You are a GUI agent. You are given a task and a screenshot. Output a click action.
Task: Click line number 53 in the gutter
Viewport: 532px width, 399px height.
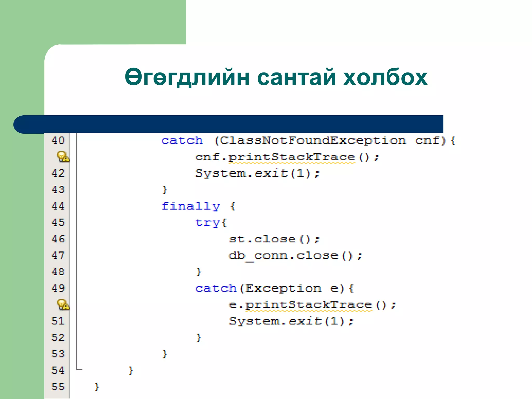click(x=58, y=354)
